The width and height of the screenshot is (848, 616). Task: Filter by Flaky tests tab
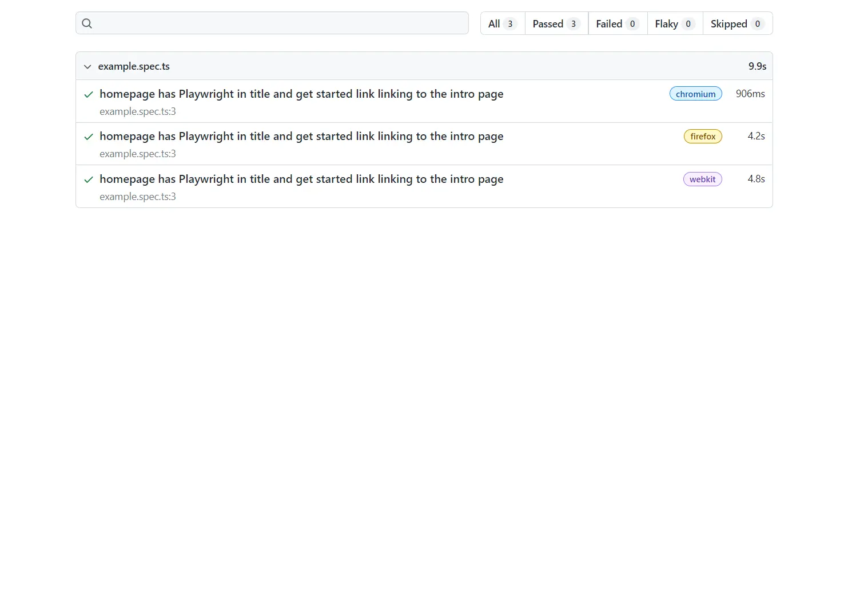(x=675, y=23)
